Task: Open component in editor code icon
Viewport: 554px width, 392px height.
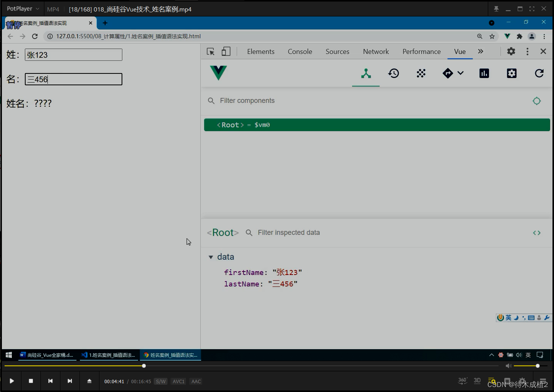Action: coord(537,233)
